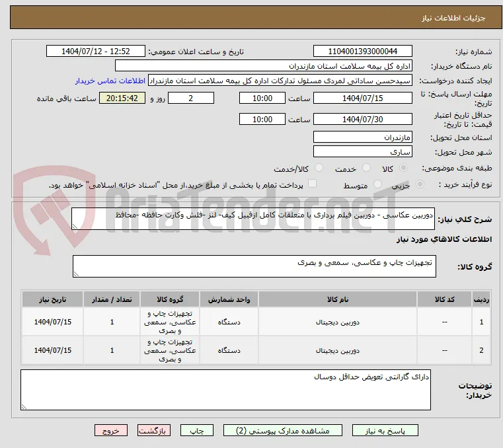Click the کد کالا column header
The width and height of the screenshot is (503, 448).
[x=444, y=299]
